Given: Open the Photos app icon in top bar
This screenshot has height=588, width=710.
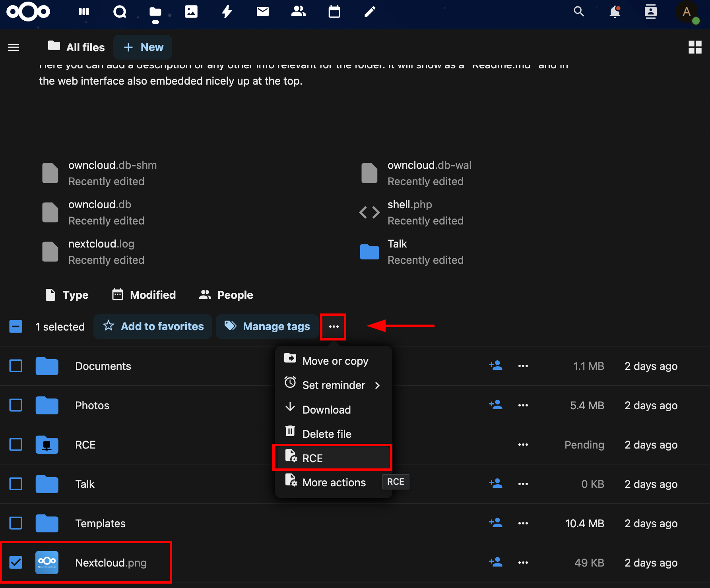Looking at the screenshot, I should click(191, 12).
